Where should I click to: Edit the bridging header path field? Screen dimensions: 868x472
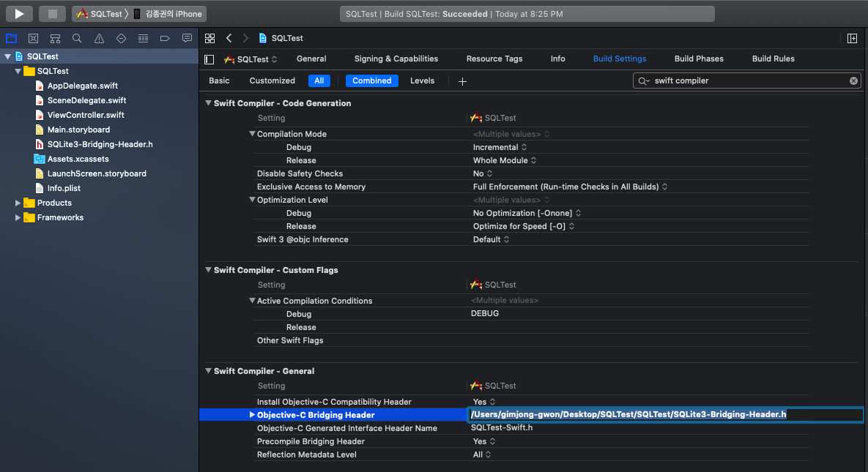[x=665, y=414]
